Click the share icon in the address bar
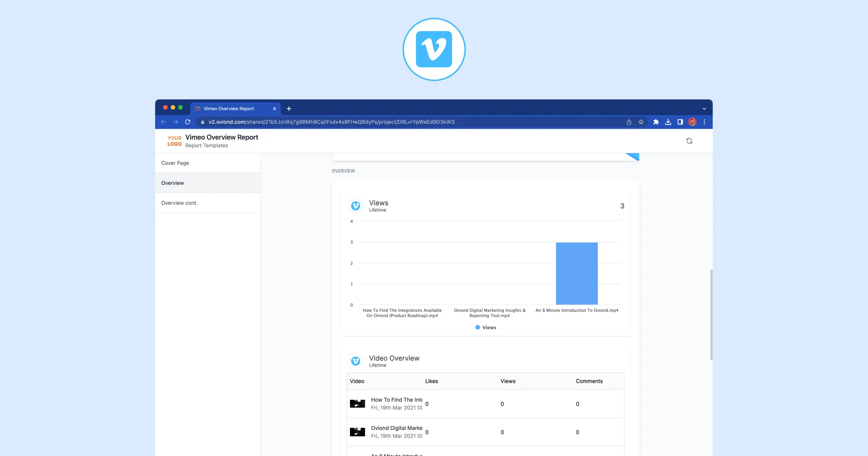The height and width of the screenshot is (456, 868). pos(629,122)
